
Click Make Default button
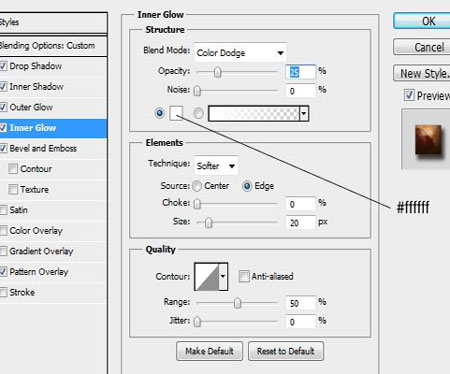(209, 351)
